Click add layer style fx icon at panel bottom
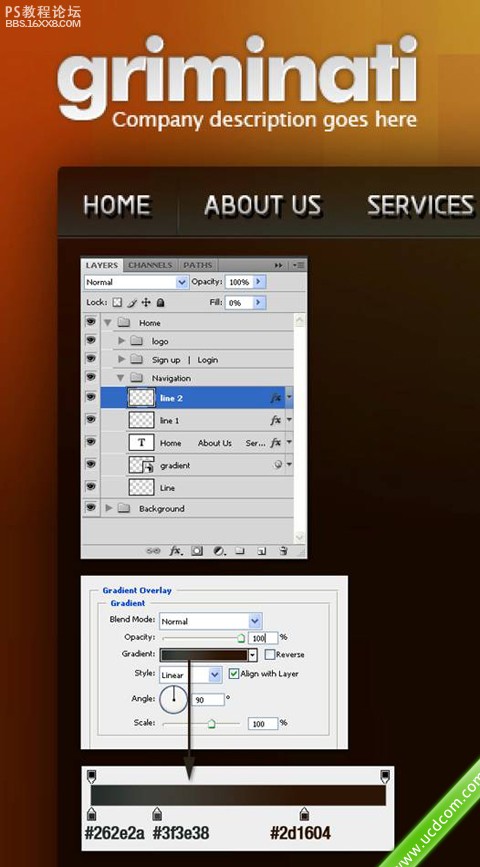Screen dimensions: 480x867 tap(176, 551)
